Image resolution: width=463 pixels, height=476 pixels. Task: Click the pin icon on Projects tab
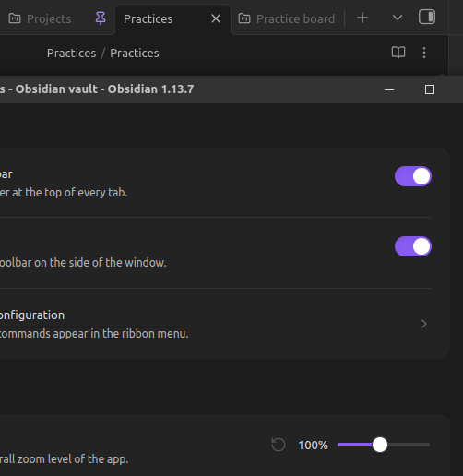click(x=101, y=18)
